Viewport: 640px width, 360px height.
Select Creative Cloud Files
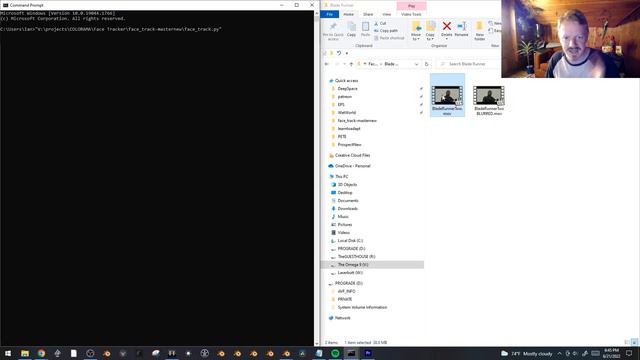(x=352, y=156)
